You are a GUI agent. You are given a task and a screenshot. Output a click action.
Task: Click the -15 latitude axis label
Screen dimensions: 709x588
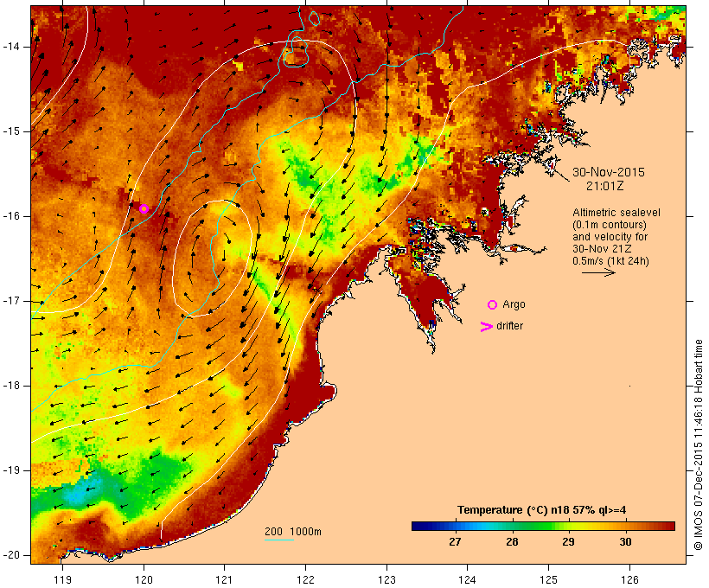click(11, 131)
